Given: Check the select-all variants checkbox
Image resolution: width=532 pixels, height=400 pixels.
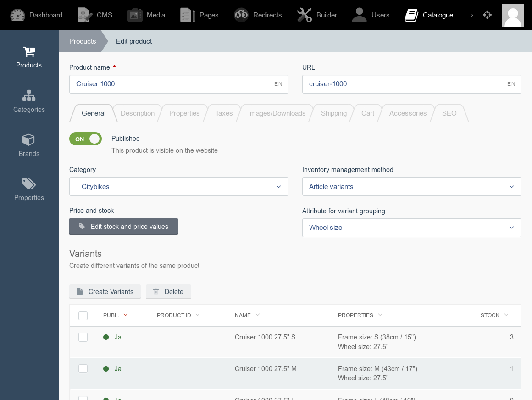Looking at the screenshot, I should pos(83,316).
